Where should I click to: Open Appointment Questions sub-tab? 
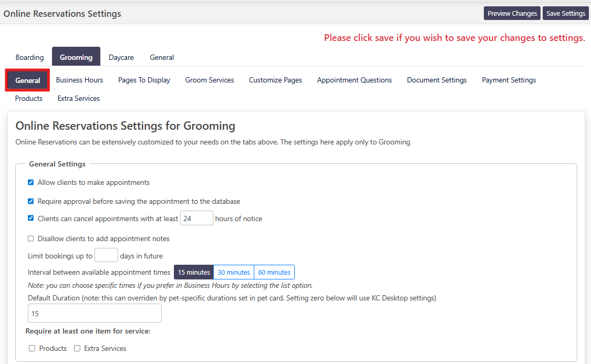click(354, 80)
